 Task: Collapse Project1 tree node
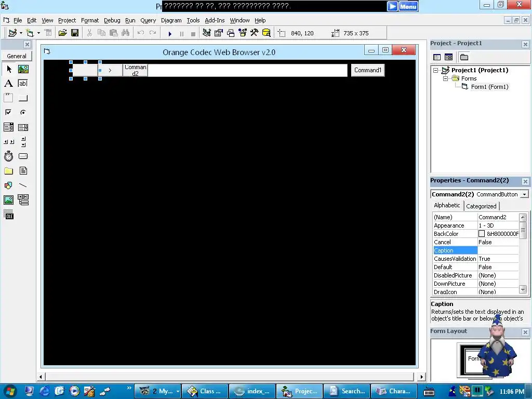pos(436,70)
